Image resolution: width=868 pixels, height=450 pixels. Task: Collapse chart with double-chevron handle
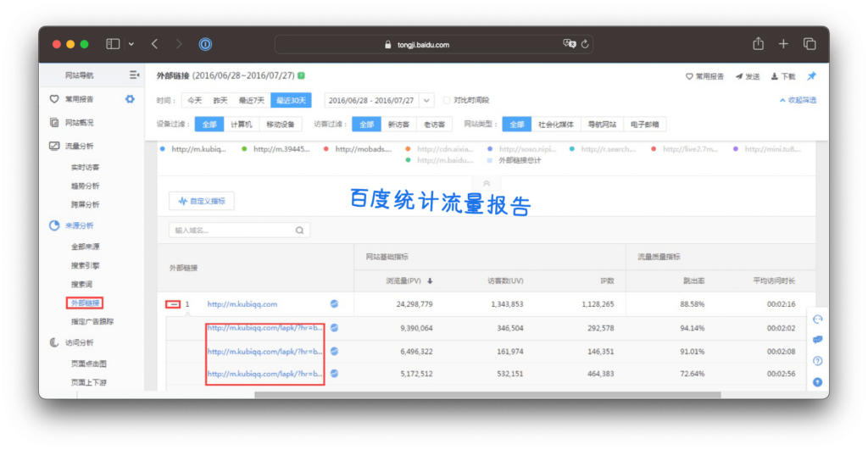[486, 183]
